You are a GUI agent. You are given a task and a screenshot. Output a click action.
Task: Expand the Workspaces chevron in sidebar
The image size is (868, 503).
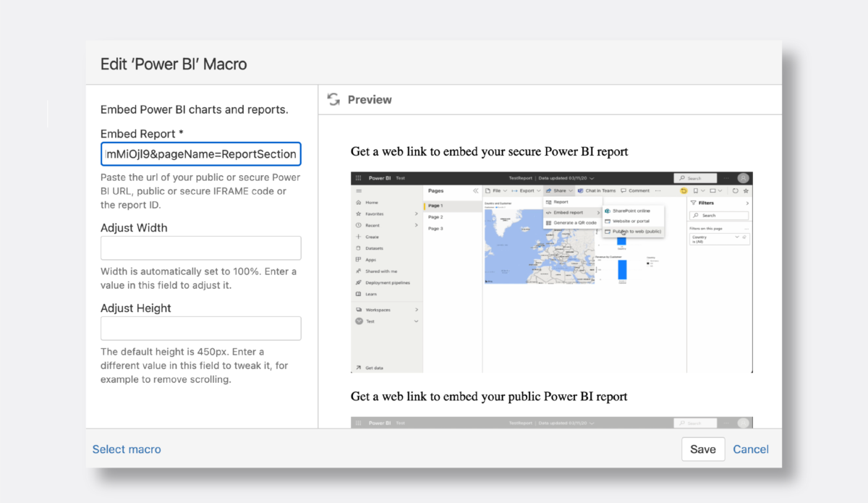(416, 310)
